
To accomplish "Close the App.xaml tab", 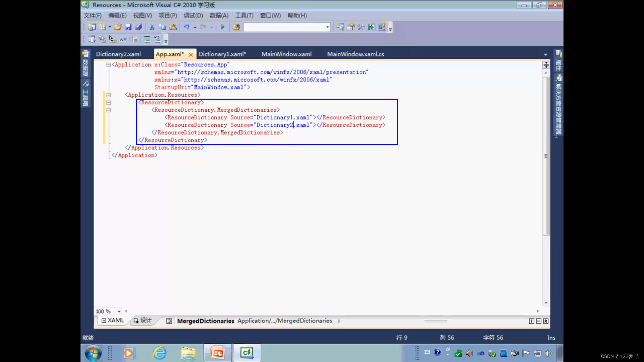I will coord(191,54).
